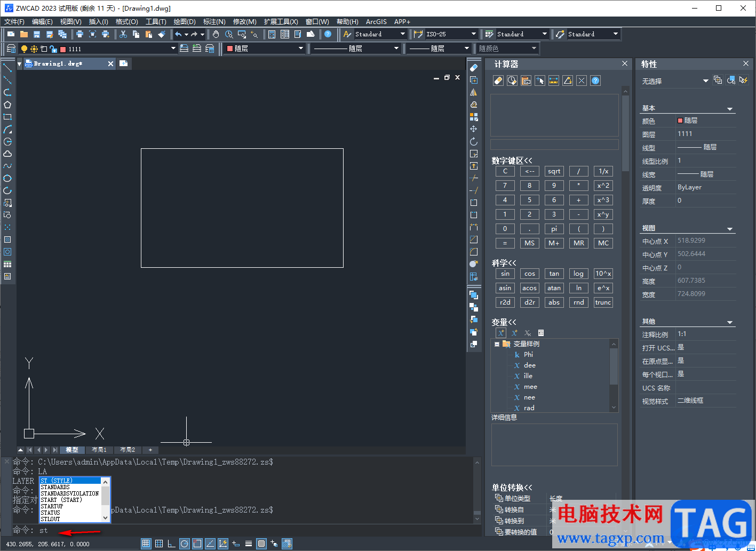Open the ArcGIS menu
Viewport: 756px width, 551px height.
coord(376,22)
